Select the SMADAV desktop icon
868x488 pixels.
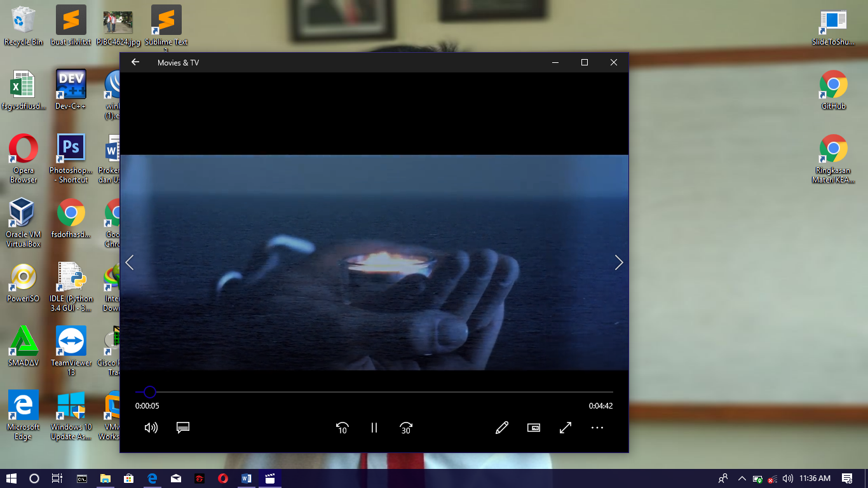click(x=24, y=347)
